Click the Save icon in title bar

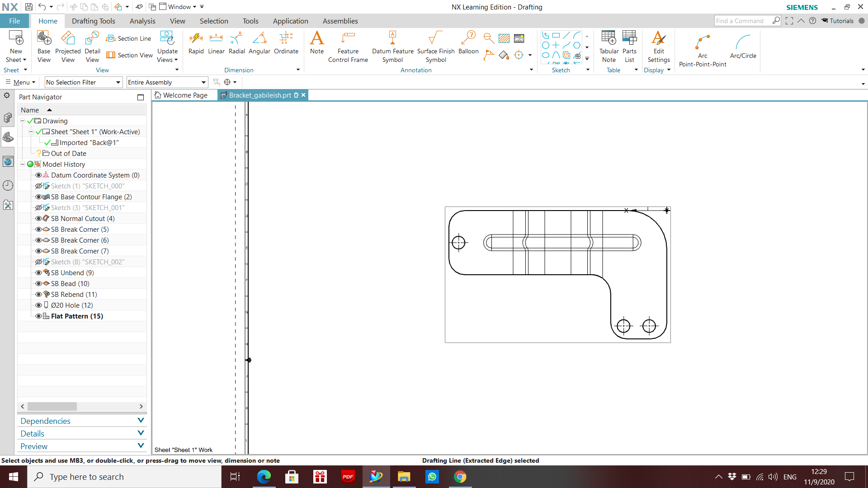28,7
